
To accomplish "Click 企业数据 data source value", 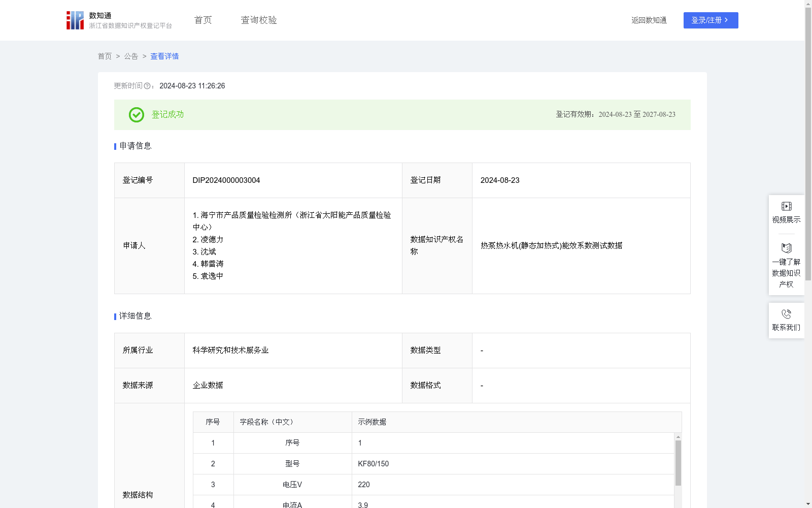I will tap(208, 385).
